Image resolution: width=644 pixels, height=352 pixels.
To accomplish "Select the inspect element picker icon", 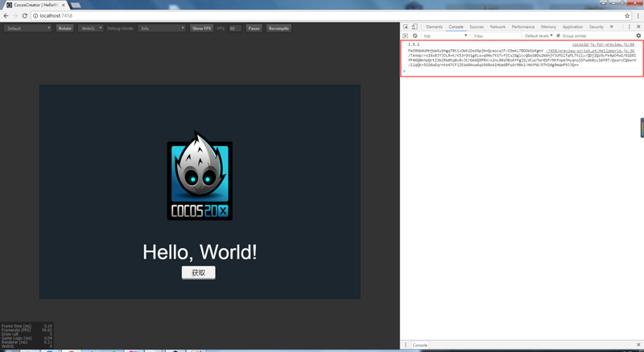I will point(406,27).
